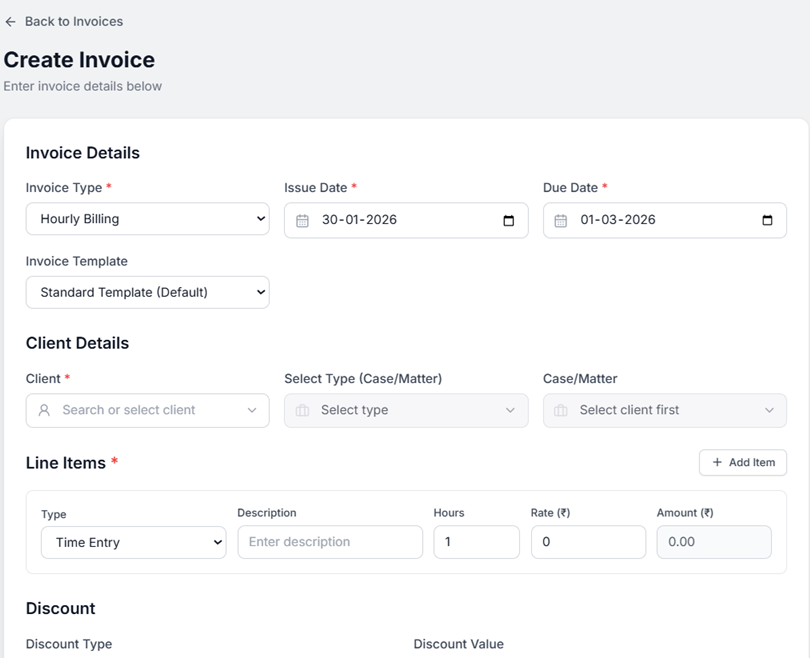Click the Add Item button
The height and width of the screenshot is (669, 810).
click(743, 462)
